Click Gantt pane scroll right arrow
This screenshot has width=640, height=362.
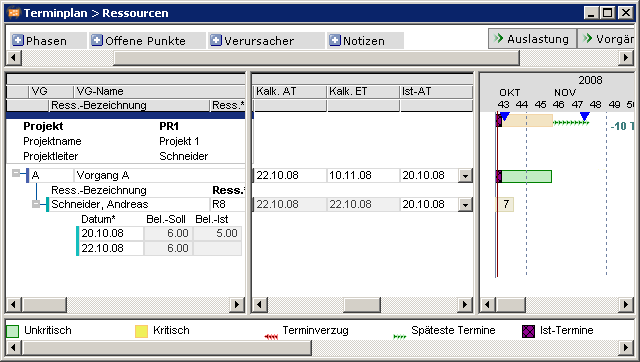click(626, 304)
